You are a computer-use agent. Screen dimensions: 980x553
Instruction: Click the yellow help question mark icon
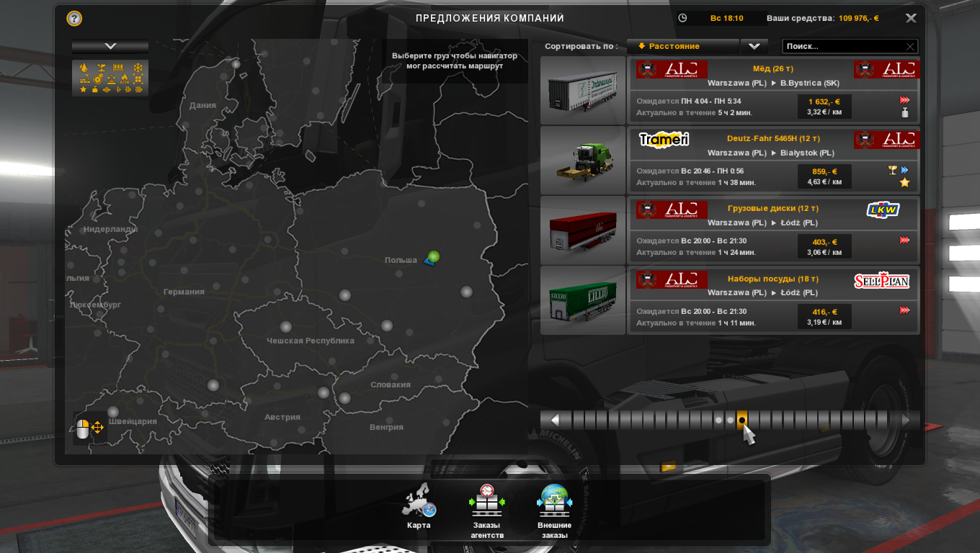point(74,19)
